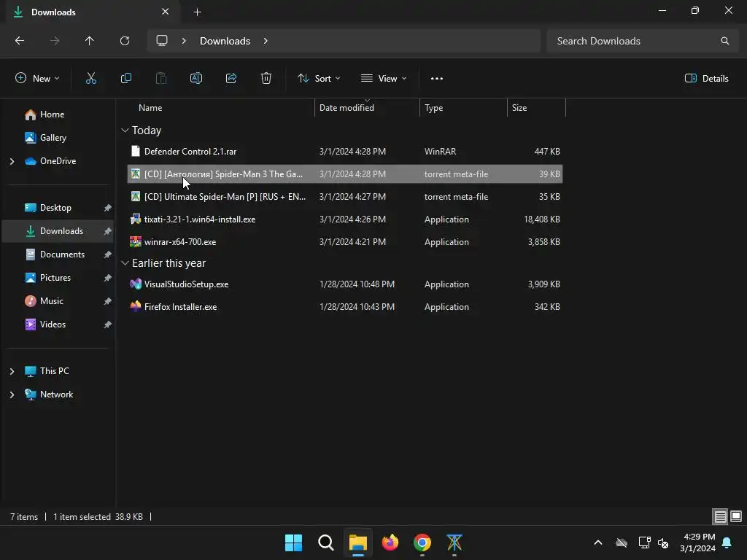This screenshot has width=747, height=560.
Task: Click chevron before Downloads in address bar
Action: click(x=184, y=41)
